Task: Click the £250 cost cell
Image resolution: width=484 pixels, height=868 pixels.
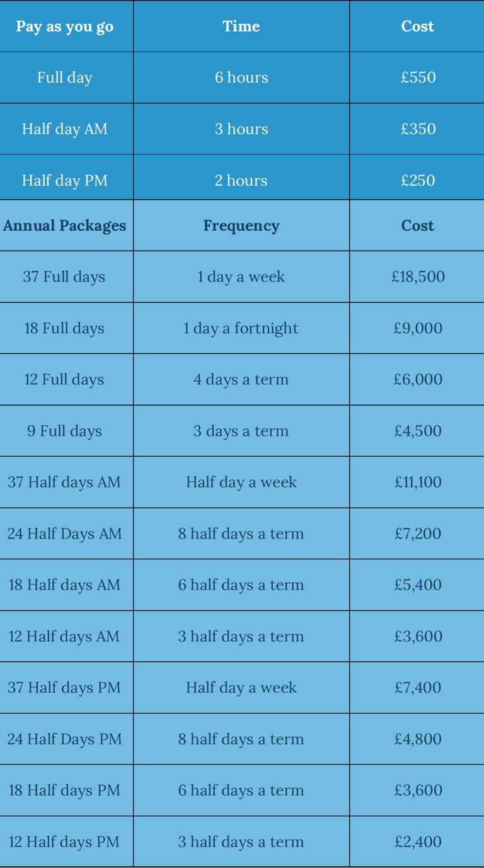Action: (417, 180)
